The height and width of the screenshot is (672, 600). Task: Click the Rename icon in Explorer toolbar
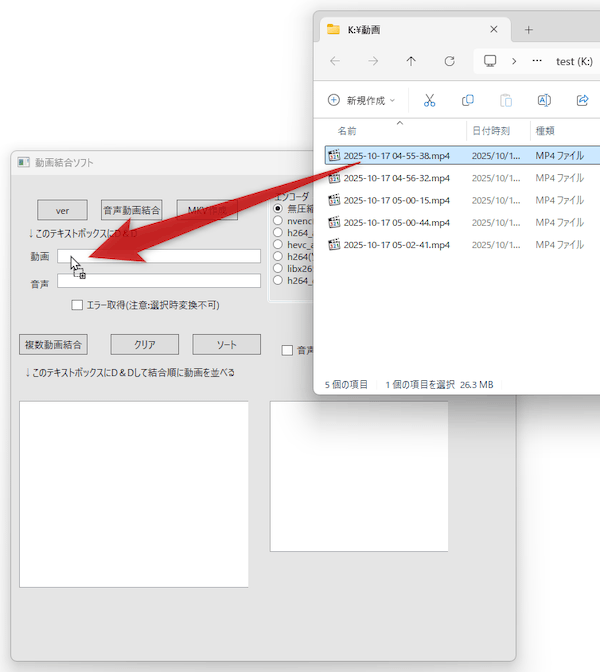[545, 100]
